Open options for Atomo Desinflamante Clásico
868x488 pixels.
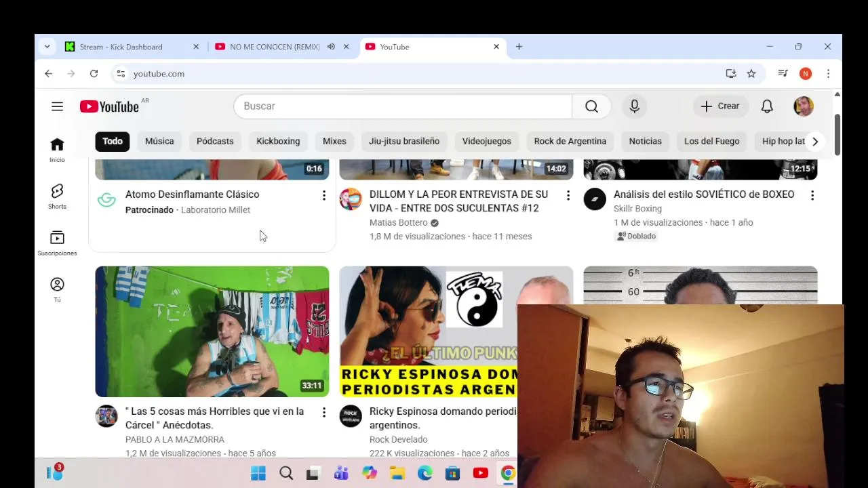(323, 195)
